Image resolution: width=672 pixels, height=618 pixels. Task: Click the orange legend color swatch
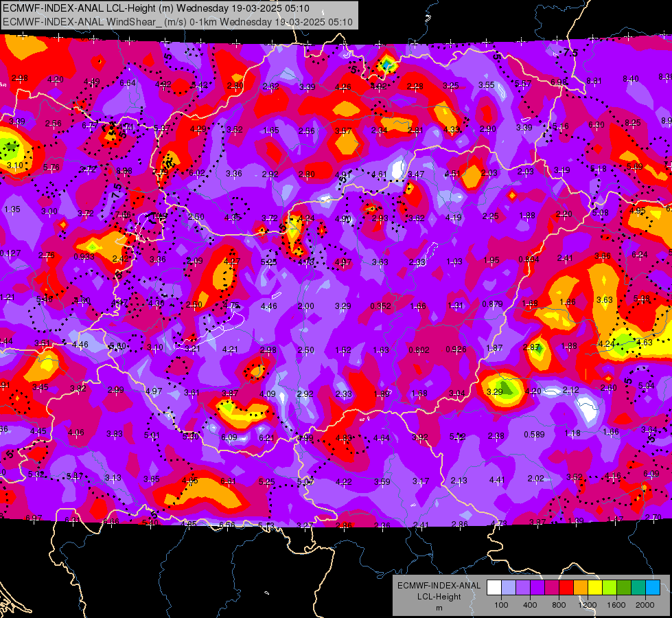(581, 587)
